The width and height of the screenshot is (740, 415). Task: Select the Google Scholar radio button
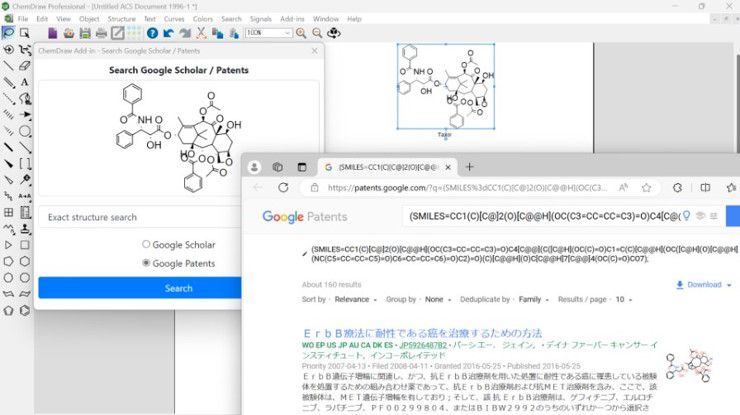click(x=146, y=244)
